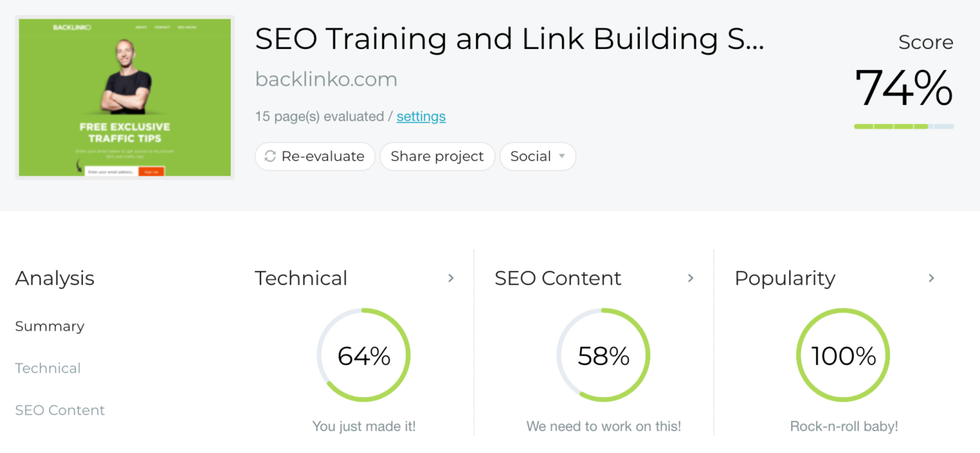The height and width of the screenshot is (453, 980).
Task: Click the 74% score progress bar
Action: (903, 127)
